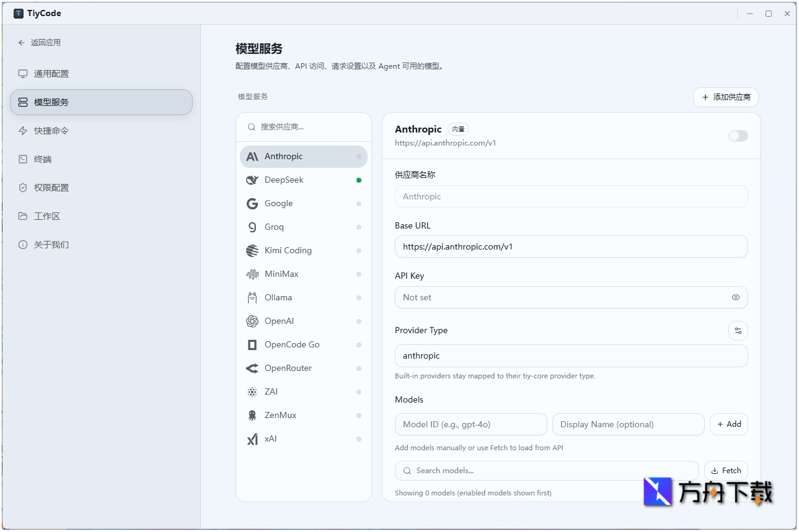This screenshot has height=532, width=799.
Task: Go to the 权限配置 settings page
Action: (101, 188)
